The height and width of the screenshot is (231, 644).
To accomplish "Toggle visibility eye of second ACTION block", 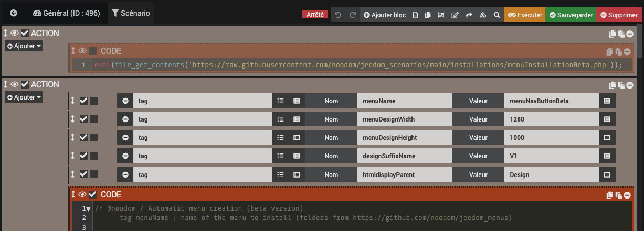I will [15, 84].
